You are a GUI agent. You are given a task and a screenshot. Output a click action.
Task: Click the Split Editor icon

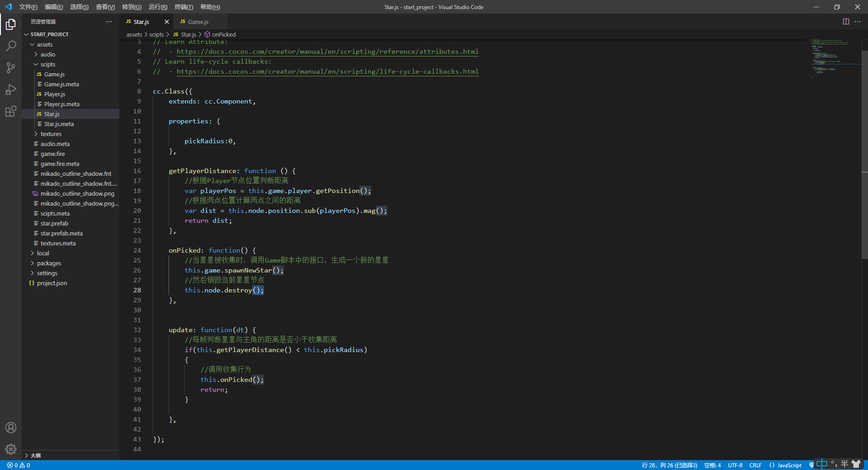[x=846, y=22]
